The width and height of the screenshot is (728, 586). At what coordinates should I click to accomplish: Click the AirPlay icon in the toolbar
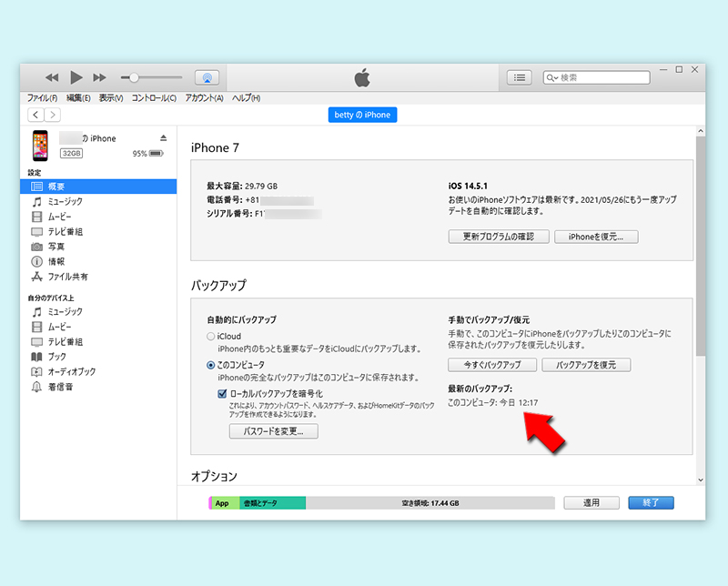pyautogui.click(x=207, y=77)
